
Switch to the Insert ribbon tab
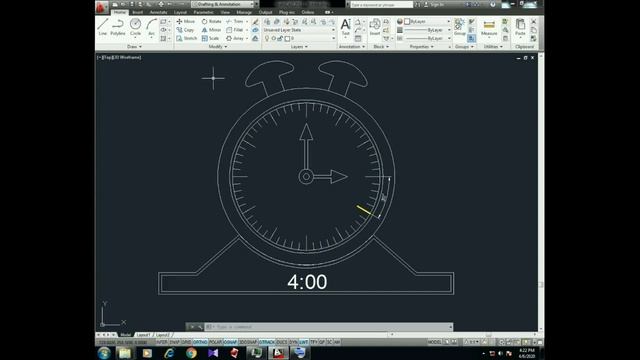(138, 12)
